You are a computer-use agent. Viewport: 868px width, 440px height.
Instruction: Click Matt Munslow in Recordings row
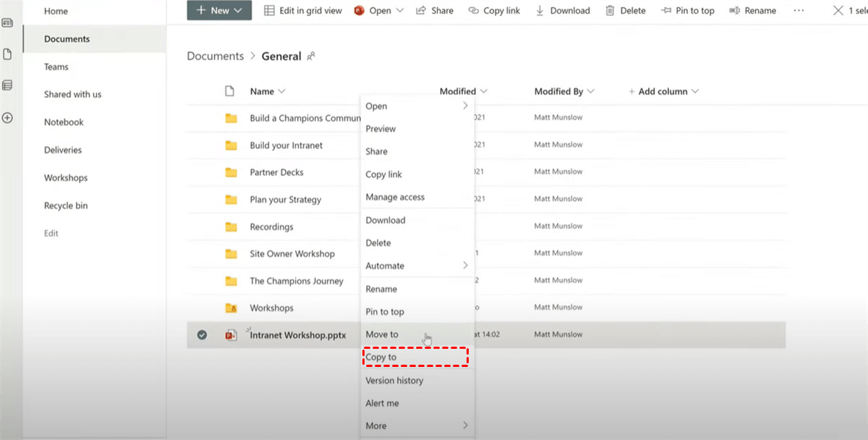(x=558, y=227)
